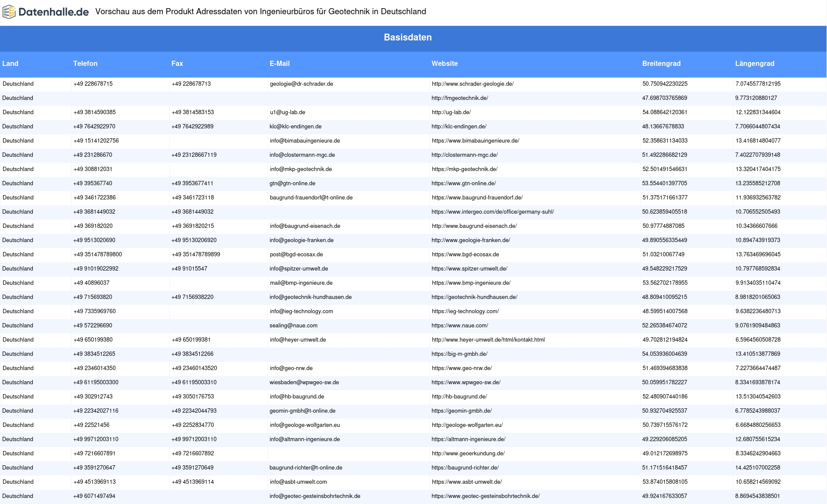
Task: Click longitude value 9.773120880127
Action: (x=756, y=98)
